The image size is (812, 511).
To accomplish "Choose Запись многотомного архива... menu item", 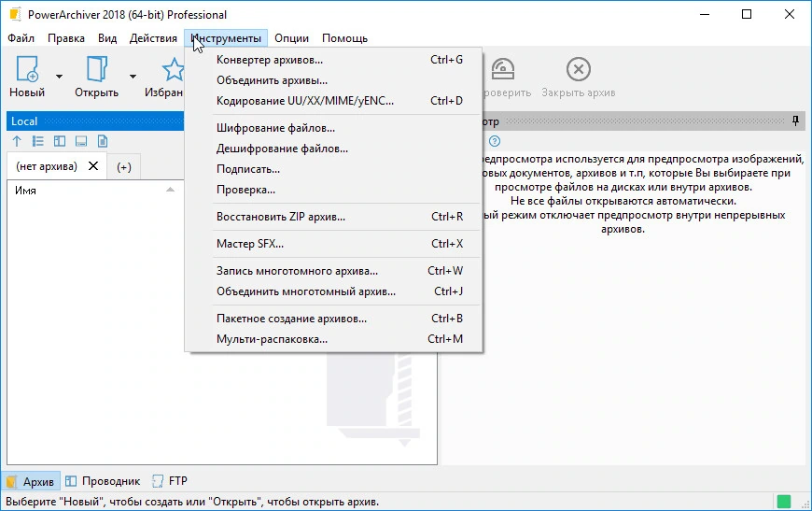I will click(x=333, y=271).
